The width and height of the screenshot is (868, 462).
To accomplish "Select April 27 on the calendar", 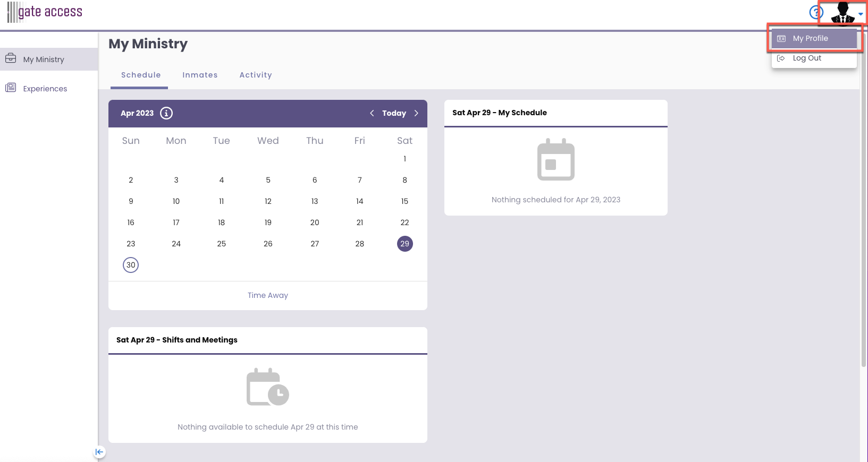I will coord(315,244).
